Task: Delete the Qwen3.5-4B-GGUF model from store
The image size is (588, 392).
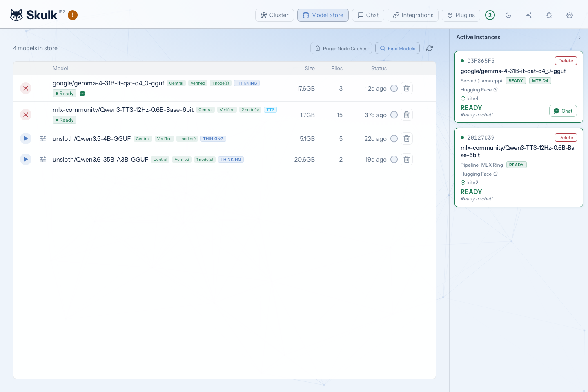Action: tap(407, 138)
